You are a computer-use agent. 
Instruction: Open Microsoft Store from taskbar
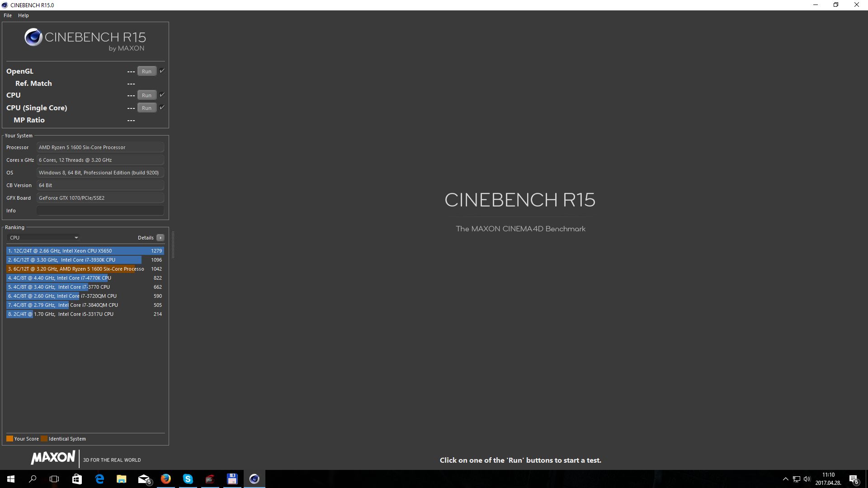point(77,479)
